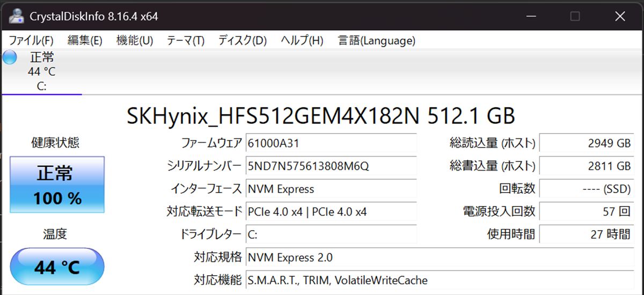Open the 言語(Language) menu

[x=377, y=40]
